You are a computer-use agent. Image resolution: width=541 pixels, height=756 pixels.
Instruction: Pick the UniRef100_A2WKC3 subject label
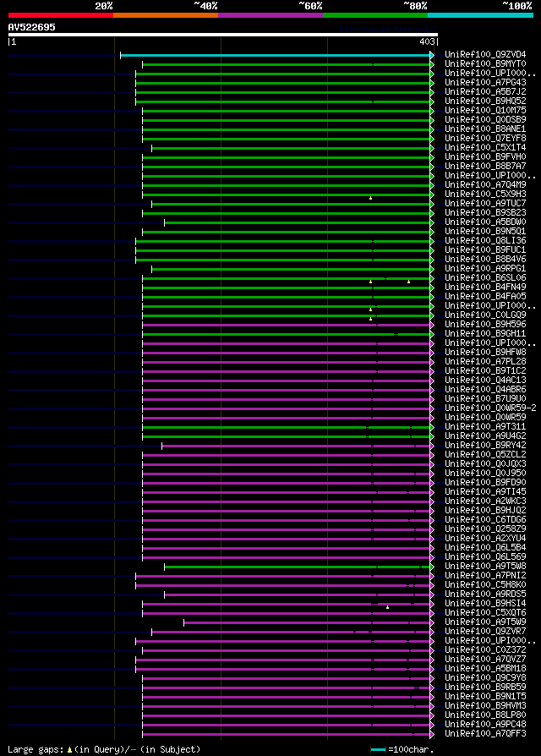point(485,501)
